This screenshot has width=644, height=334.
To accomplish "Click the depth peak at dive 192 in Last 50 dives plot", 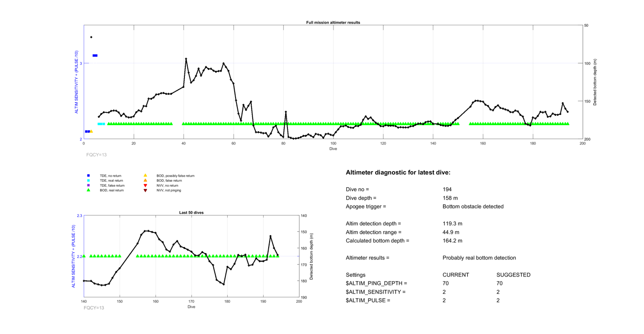I will (x=270, y=236).
